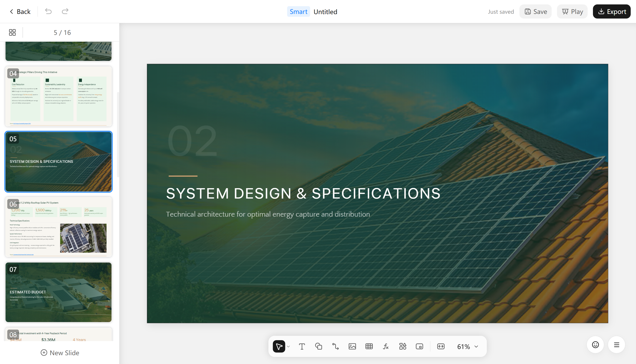Viewport: 636px width, 364px height.
Task: Add a New Slide
Action: 60,353
